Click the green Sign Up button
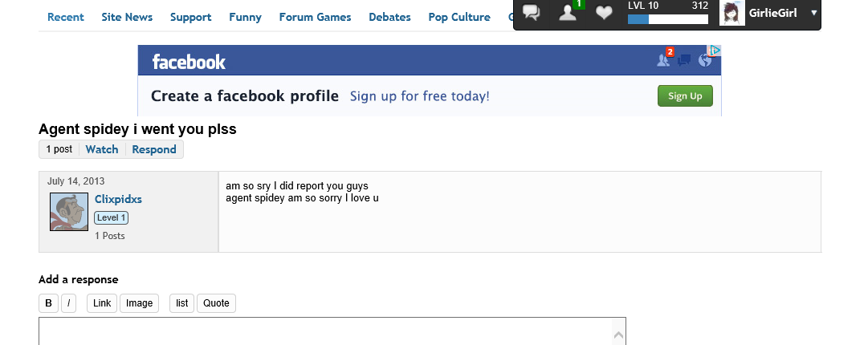Viewport: 868px width, 345px height. 685,95
